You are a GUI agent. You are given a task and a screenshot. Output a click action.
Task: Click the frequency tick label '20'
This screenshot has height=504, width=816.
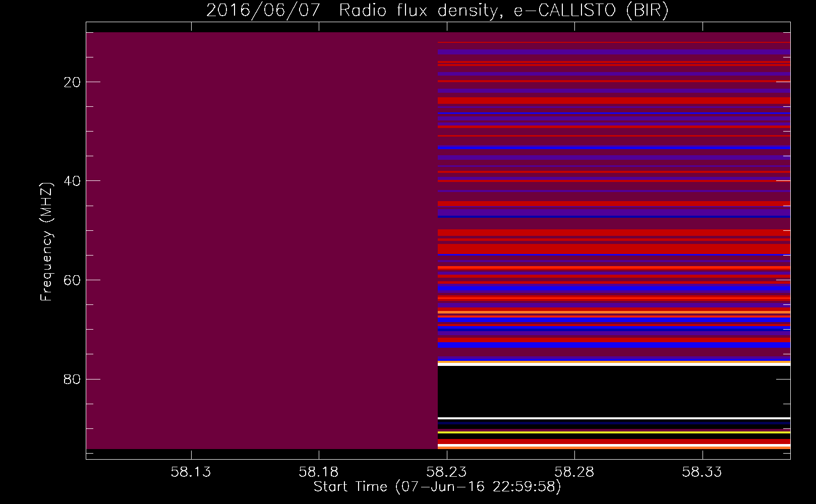(73, 82)
